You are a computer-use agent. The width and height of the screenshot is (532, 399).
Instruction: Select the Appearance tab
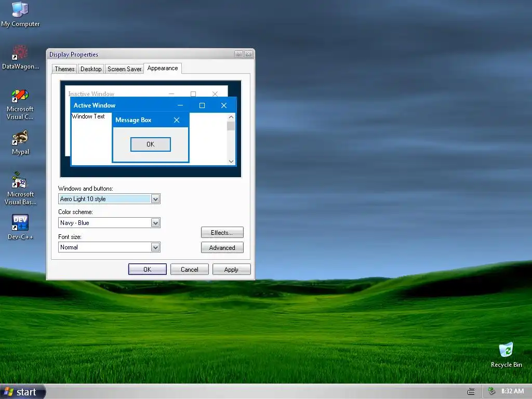(x=163, y=68)
